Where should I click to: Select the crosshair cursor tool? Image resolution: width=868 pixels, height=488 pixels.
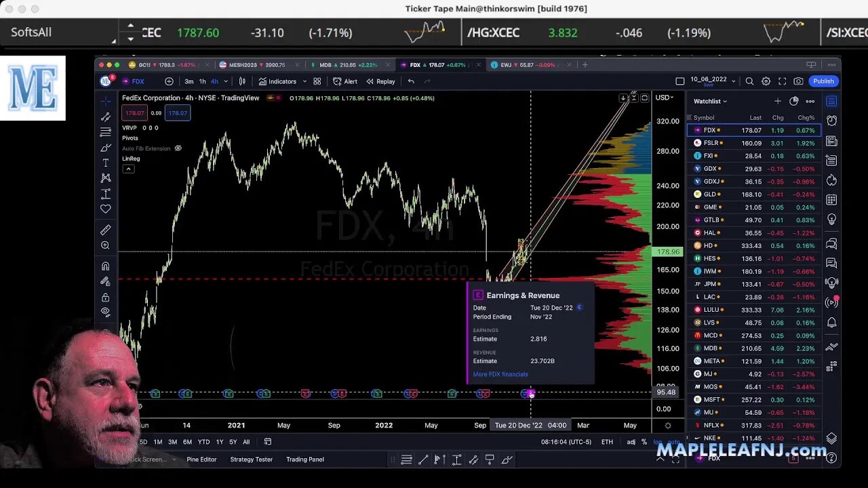click(106, 101)
